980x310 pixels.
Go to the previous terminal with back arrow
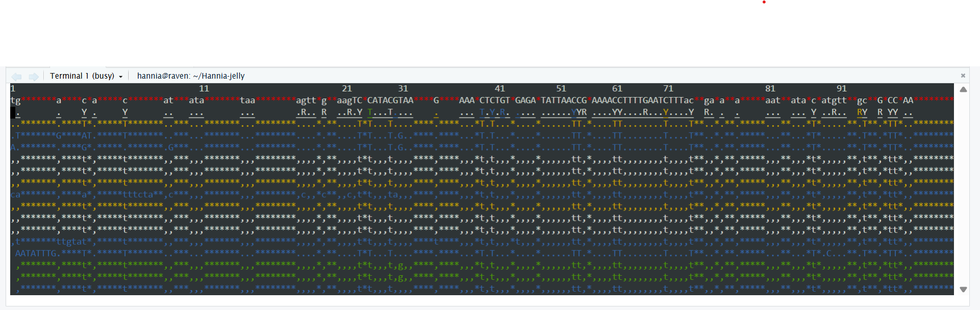tap(17, 77)
